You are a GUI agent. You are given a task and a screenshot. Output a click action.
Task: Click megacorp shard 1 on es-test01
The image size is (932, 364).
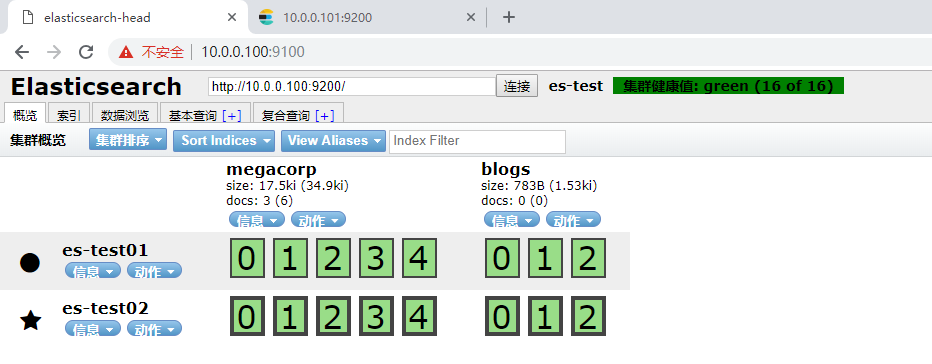(290, 258)
